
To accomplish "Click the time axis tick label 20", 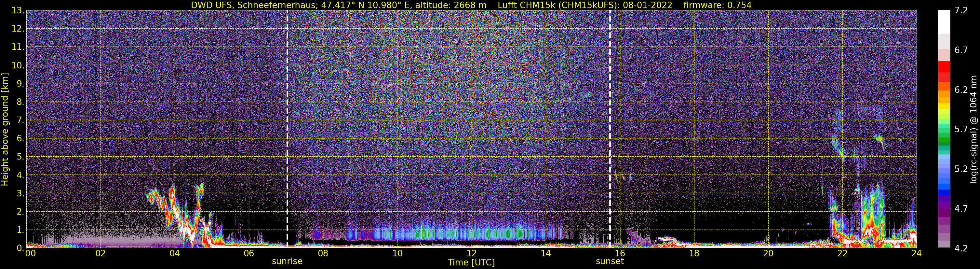I will tap(768, 254).
